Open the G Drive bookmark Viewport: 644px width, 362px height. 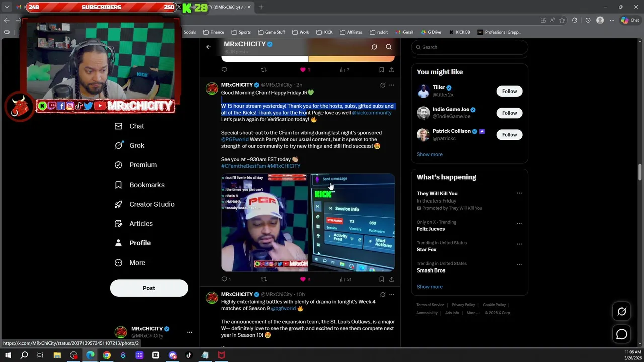click(430, 32)
